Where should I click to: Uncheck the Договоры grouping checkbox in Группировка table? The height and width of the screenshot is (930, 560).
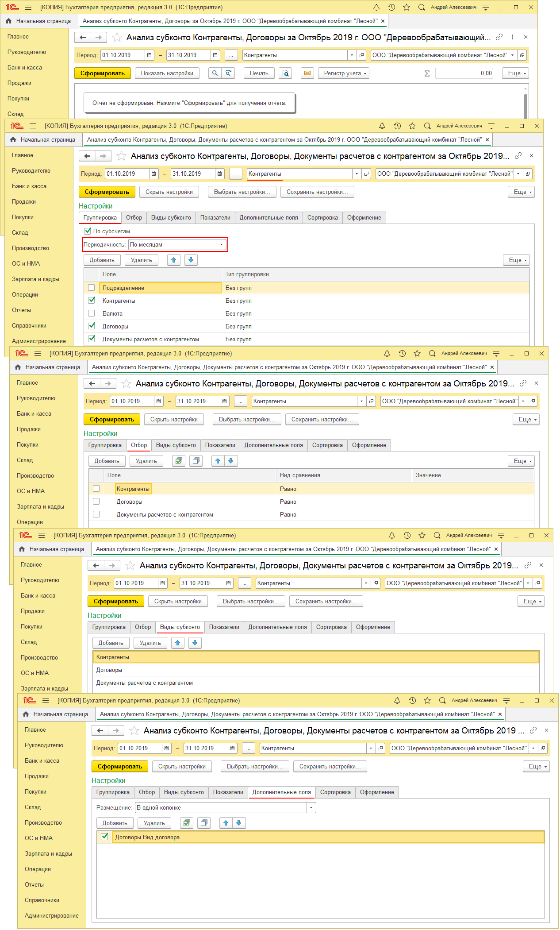coord(92,326)
